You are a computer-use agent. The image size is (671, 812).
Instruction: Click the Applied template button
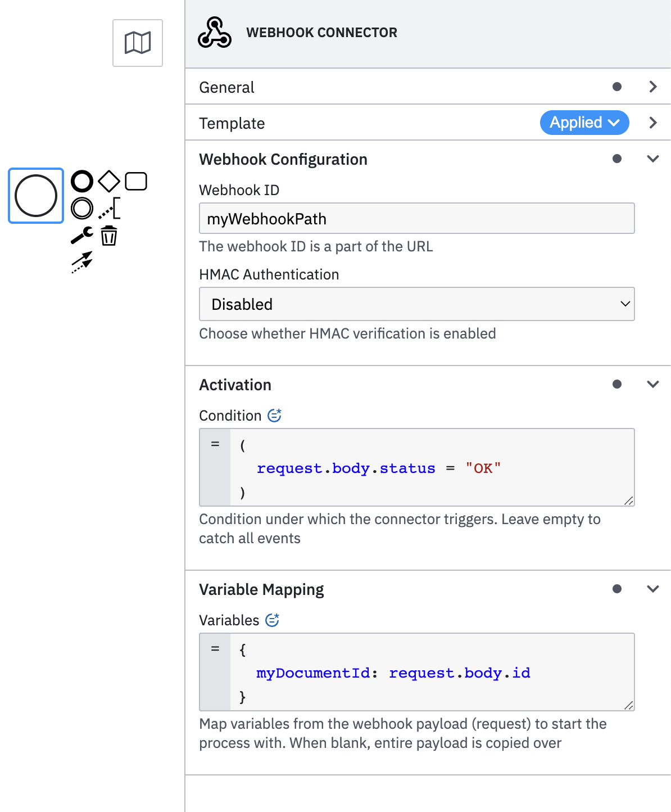point(584,123)
